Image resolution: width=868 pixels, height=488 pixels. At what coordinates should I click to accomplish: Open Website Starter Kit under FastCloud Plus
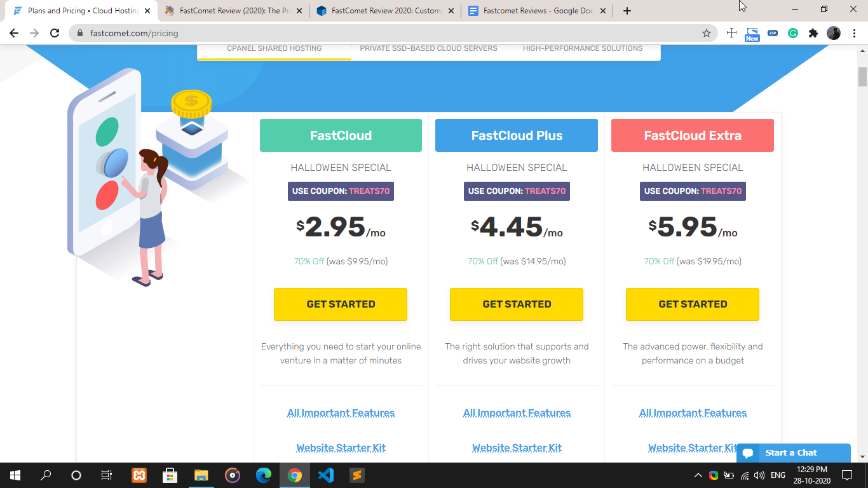pyautogui.click(x=517, y=448)
